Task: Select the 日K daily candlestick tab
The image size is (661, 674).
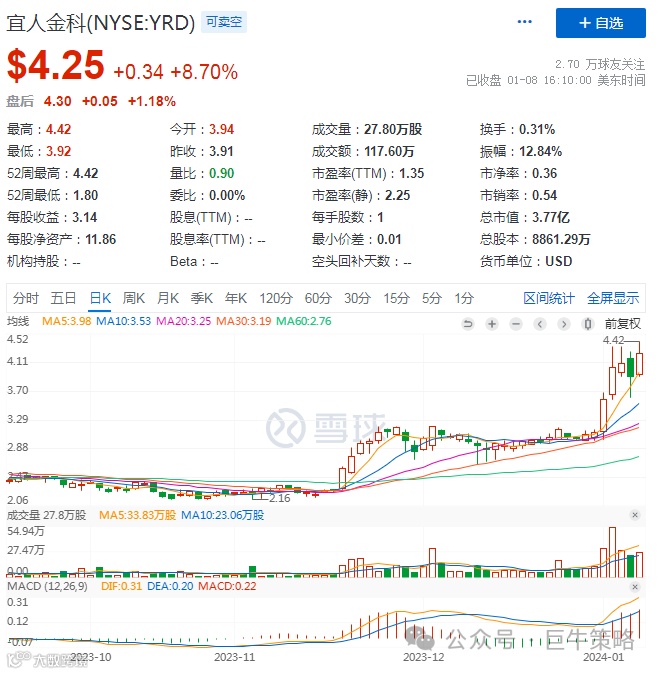Action: click(x=100, y=298)
